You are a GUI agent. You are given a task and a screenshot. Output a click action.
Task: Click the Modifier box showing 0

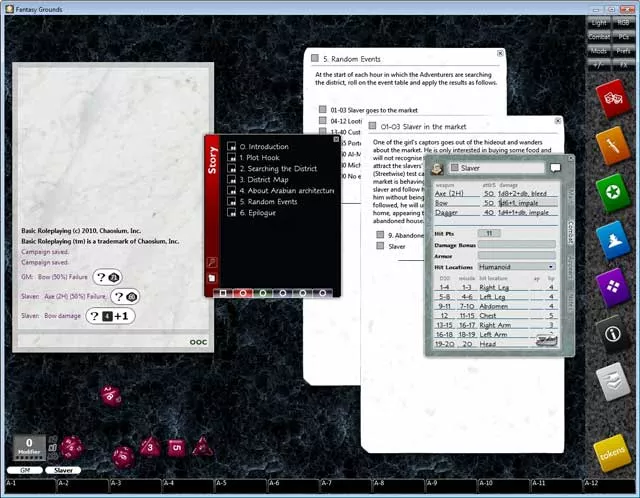[29, 447]
